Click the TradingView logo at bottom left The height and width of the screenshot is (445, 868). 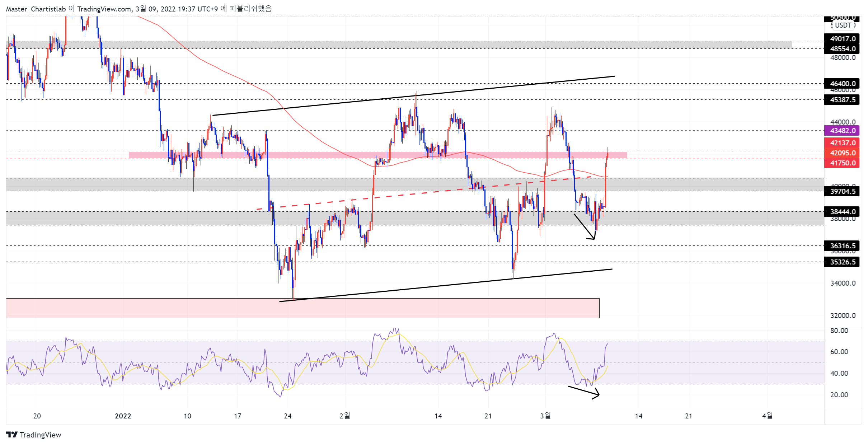click(34, 435)
